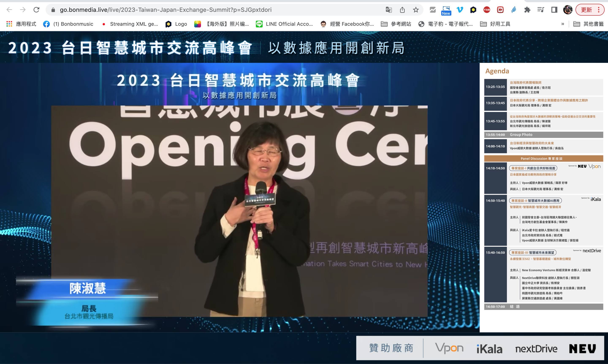Click the 台灣政府代表開場致詞 agenda title
Screen dimensions: 608x364
coord(525,83)
